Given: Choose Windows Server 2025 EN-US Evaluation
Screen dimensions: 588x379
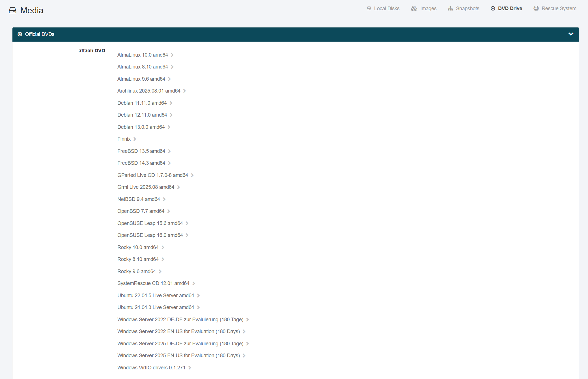Looking at the screenshot, I should tap(181, 356).
